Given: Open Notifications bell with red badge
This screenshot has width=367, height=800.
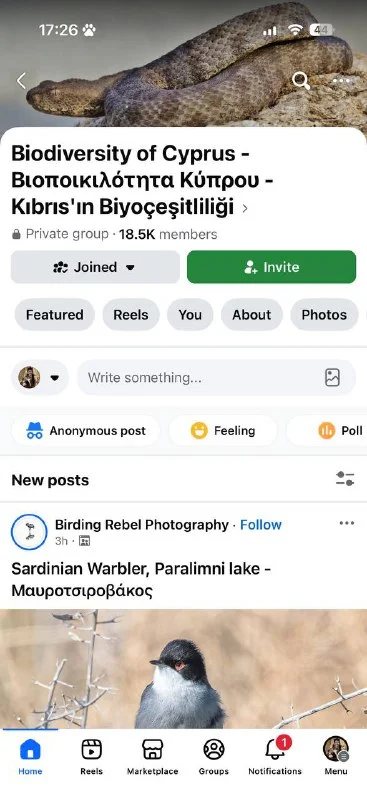Looking at the screenshot, I should click(x=275, y=755).
